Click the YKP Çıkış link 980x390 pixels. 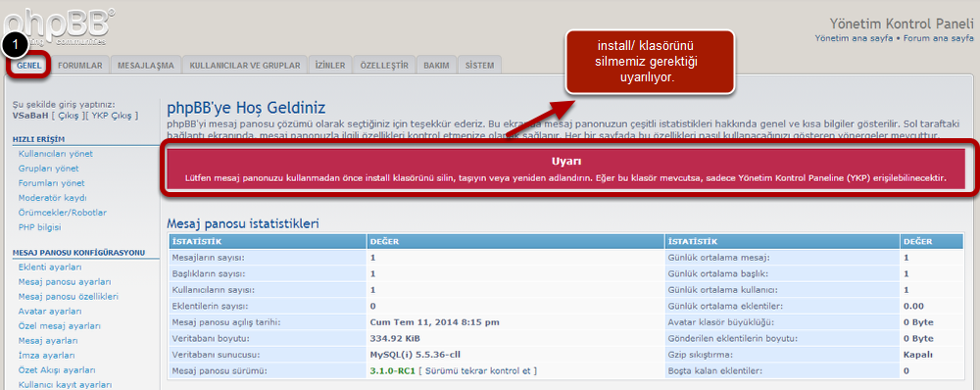112,116
